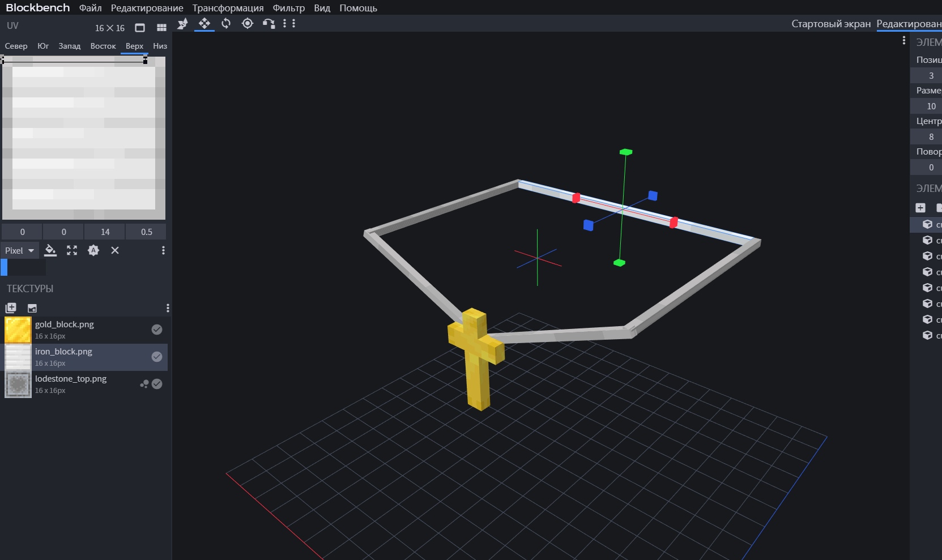Click the UV fullscreen window icon
The image size is (942, 560).
coord(140,28)
